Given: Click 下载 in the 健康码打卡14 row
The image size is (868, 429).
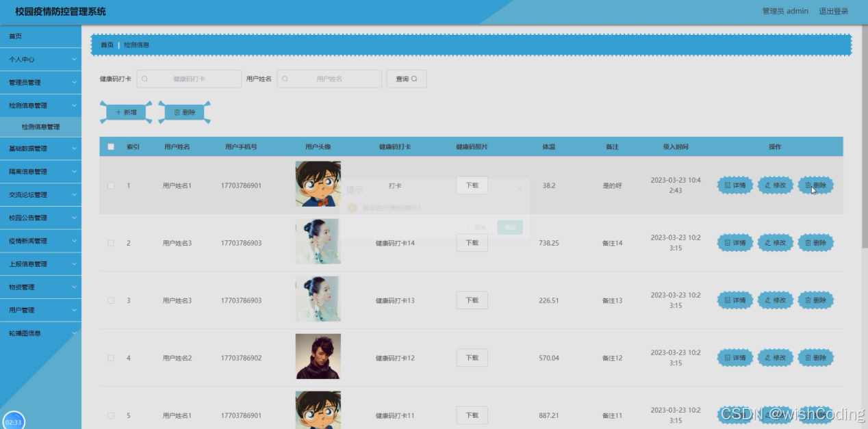Looking at the screenshot, I should (x=472, y=243).
